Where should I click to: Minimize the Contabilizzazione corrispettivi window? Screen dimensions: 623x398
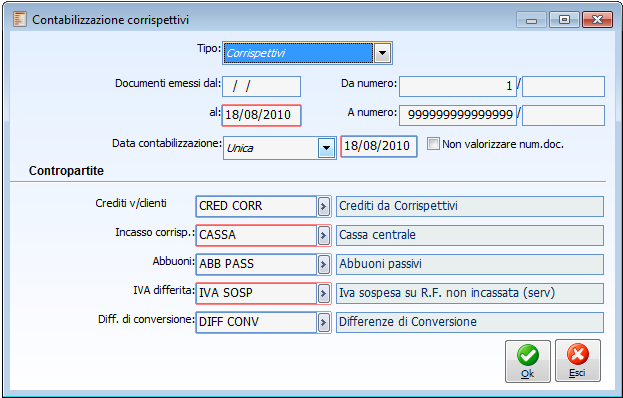coord(532,20)
